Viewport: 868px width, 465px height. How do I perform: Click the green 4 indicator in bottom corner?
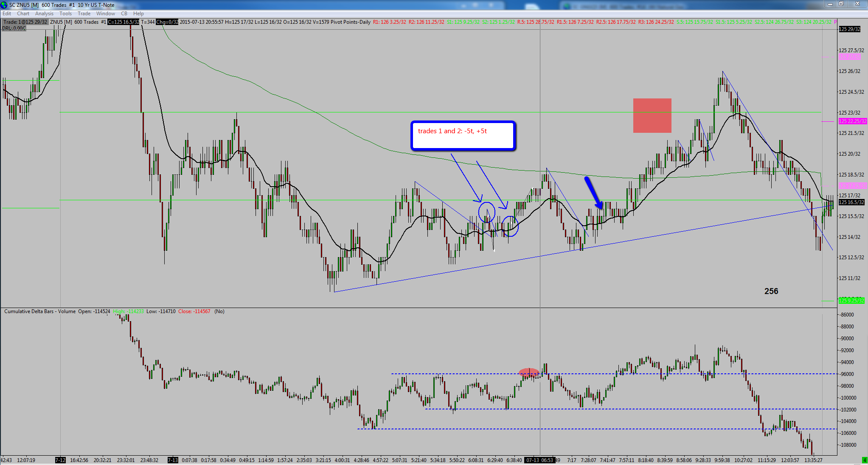tap(864, 460)
